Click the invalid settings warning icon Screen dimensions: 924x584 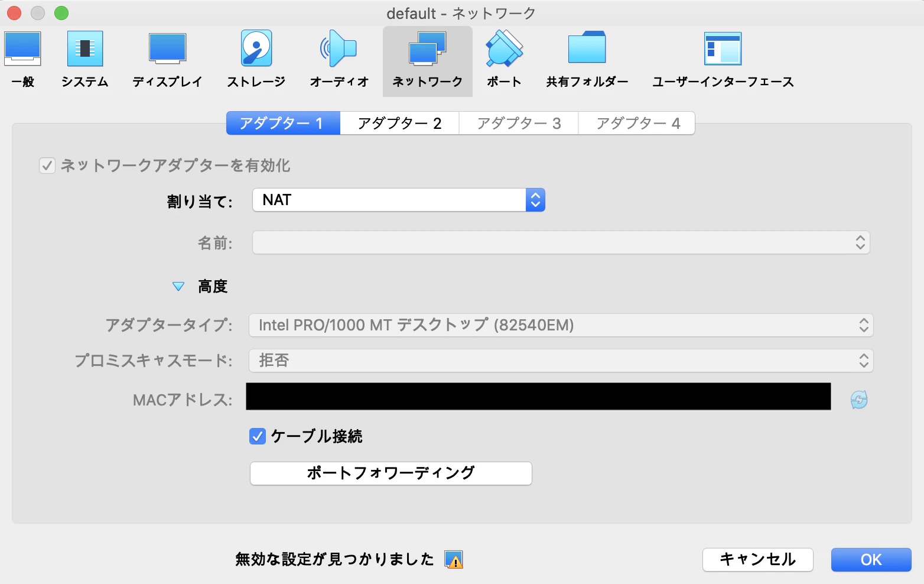pos(454,559)
